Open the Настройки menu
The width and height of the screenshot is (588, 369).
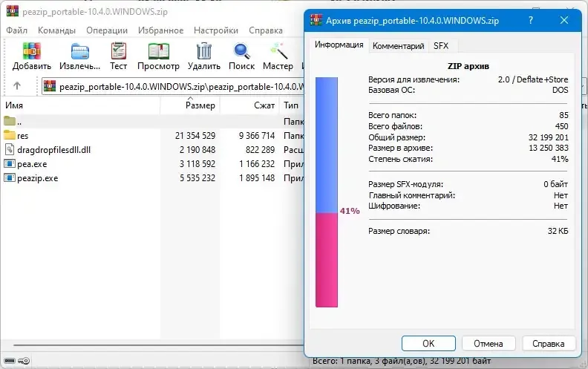(216, 30)
